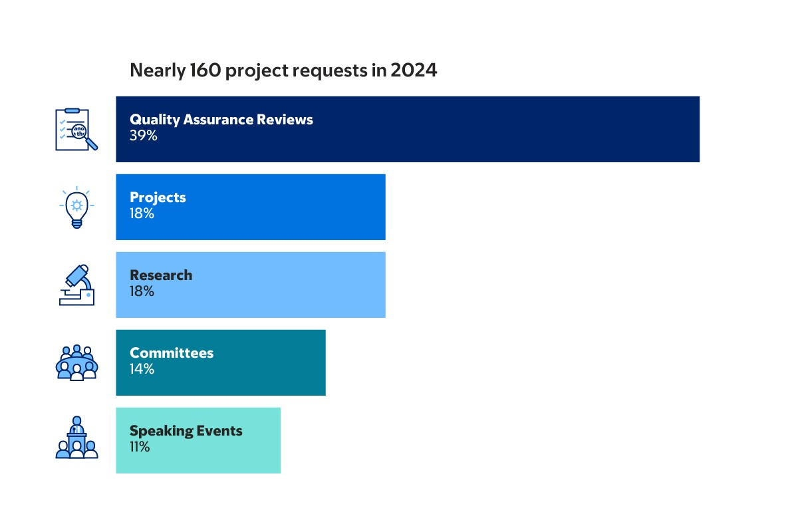
Task: Click the Quality Assurance Reviews label text
Action: (x=221, y=120)
